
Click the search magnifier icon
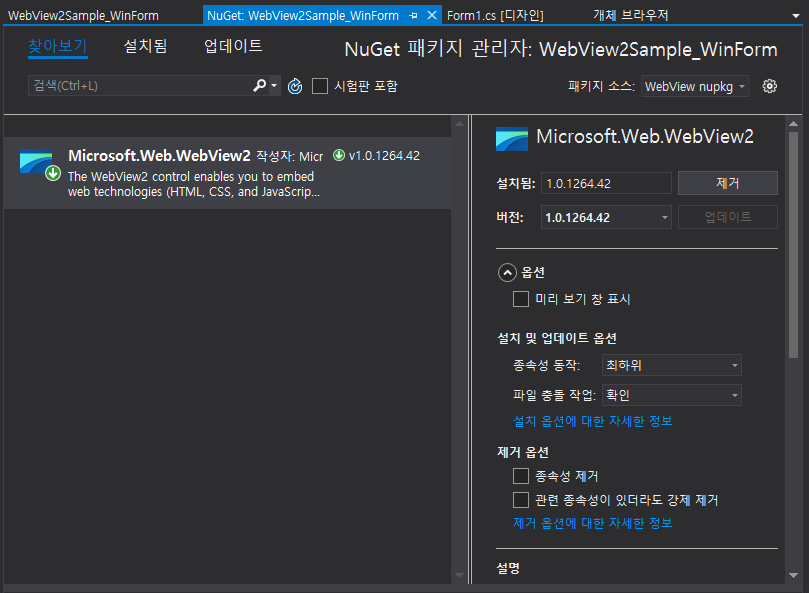click(x=260, y=85)
